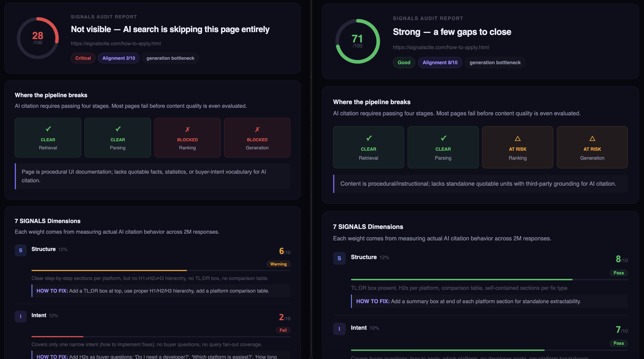This screenshot has width=644, height=359.
Task: Click the checkmark on right report's Retrieval card
Action: click(x=369, y=138)
